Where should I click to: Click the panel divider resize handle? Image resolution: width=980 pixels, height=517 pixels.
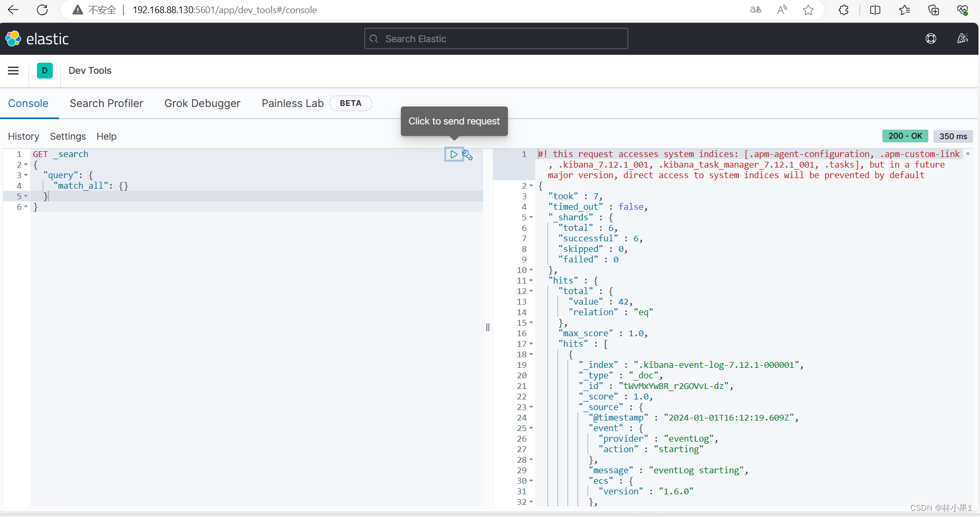[488, 327]
